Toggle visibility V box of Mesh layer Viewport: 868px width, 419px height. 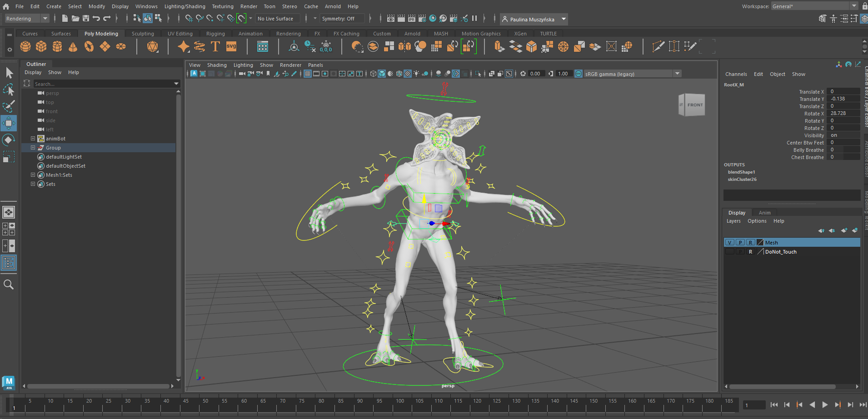click(730, 243)
